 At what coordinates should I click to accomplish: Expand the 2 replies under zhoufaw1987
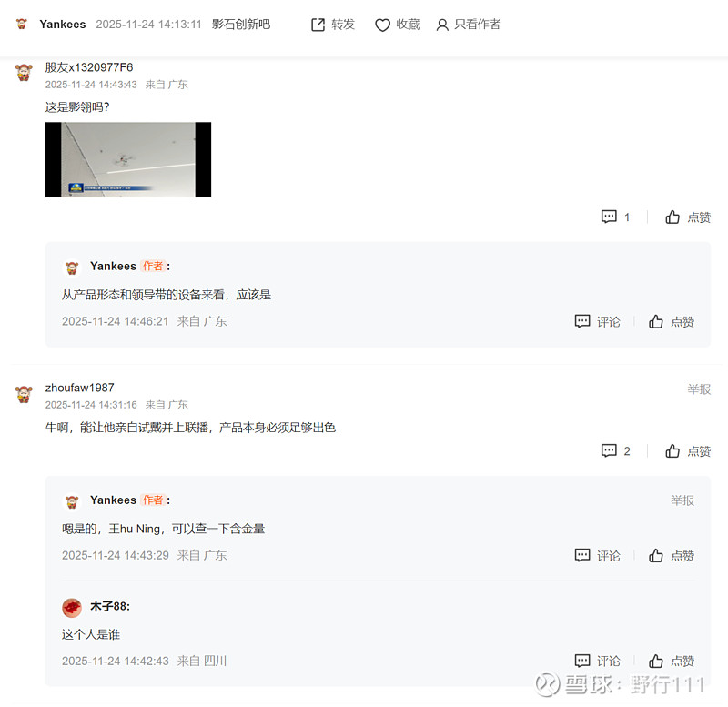click(x=615, y=450)
